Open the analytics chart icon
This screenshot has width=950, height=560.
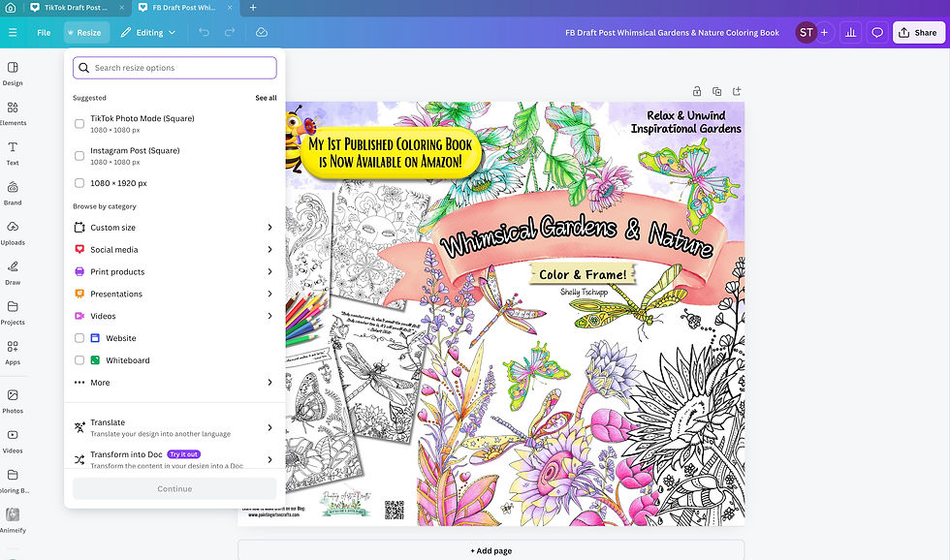(x=851, y=33)
